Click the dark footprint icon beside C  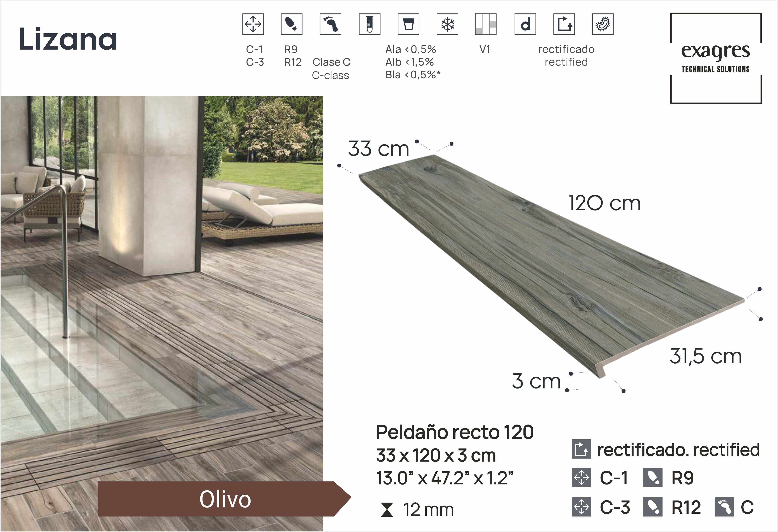click(x=724, y=507)
